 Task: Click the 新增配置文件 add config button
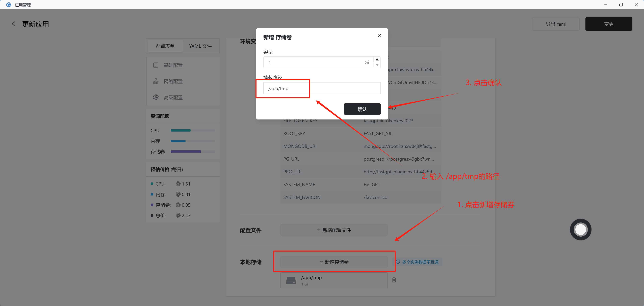click(x=334, y=230)
